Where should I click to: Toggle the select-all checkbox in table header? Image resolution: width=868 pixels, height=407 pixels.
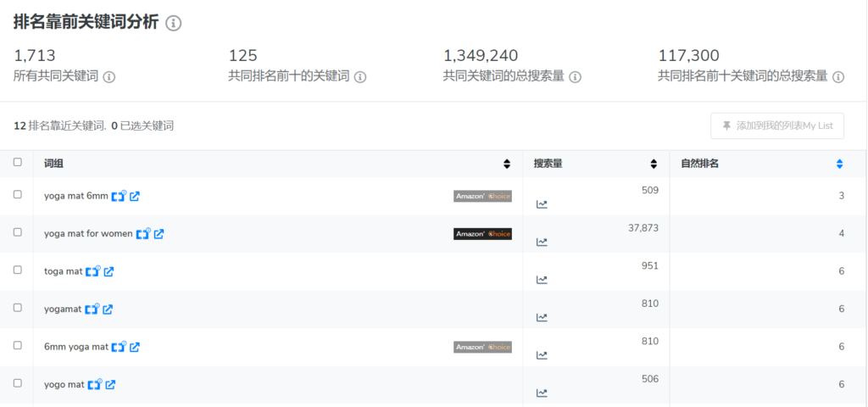(x=18, y=163)
